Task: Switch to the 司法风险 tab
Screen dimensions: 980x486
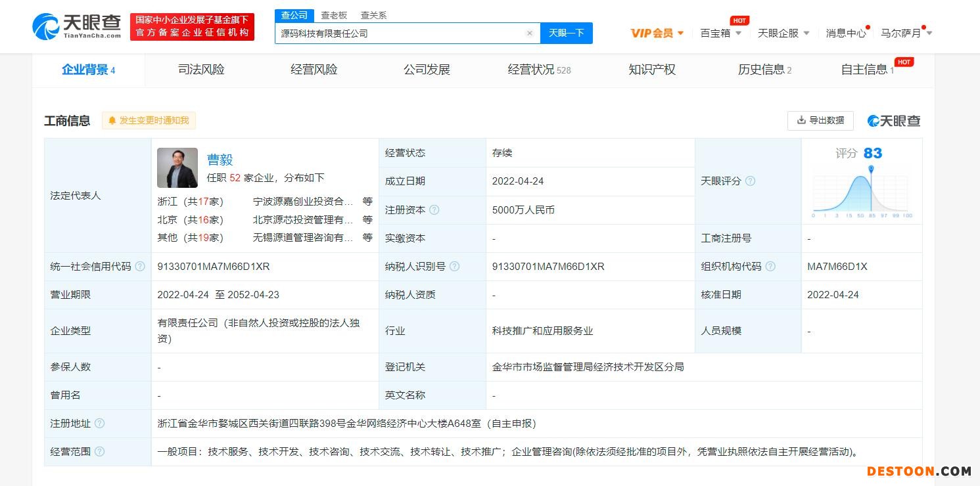Action: tap(201, 70)
